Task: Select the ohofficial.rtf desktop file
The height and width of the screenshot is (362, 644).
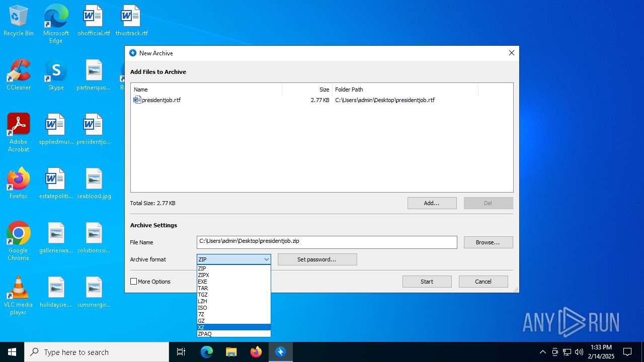Action: pyautogui.click(x=94, y=21)
